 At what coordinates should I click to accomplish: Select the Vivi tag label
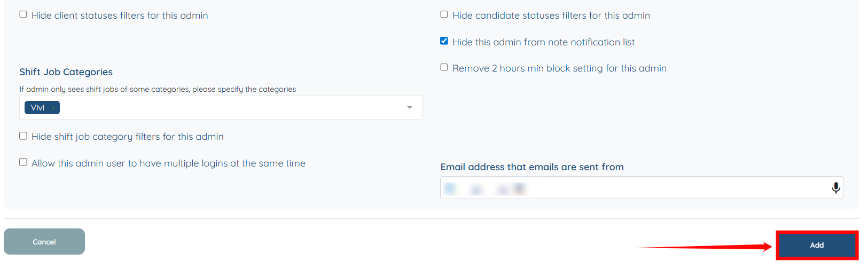pos(37,108)
